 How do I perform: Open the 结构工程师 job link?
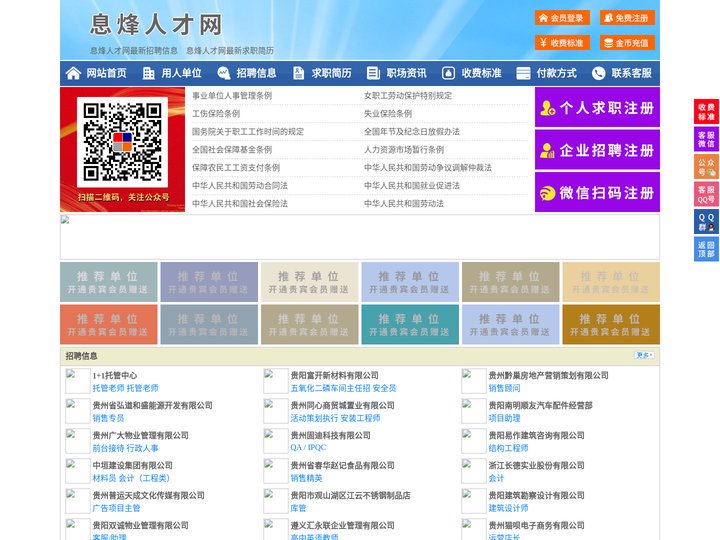(508, 448)
